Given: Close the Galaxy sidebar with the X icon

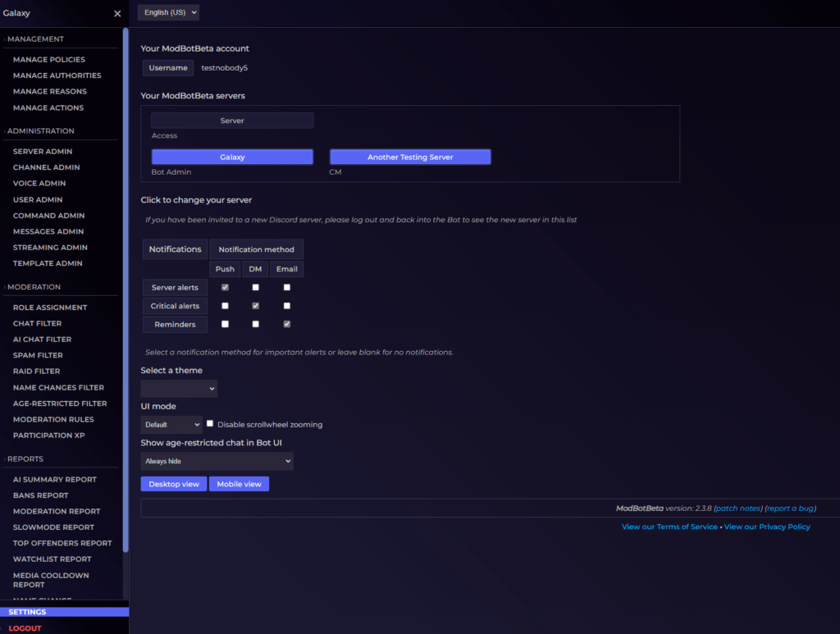Looking at the screenshot, I should pyautogui.click(x=117, y=13).
